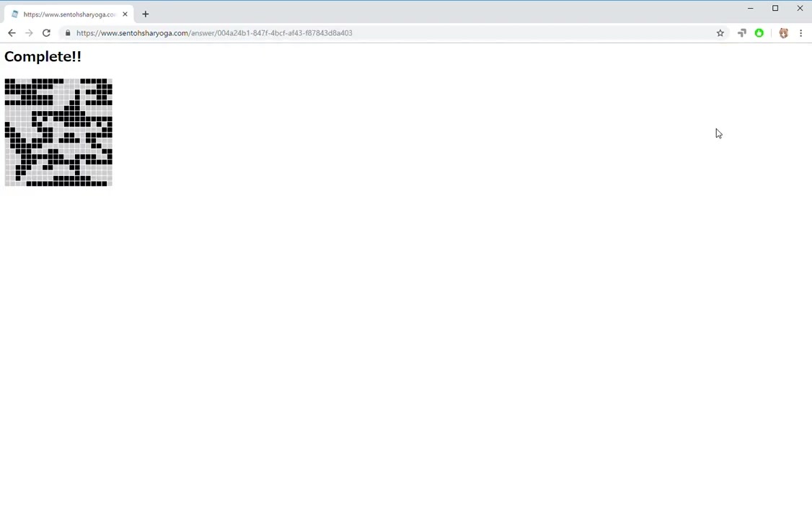Select the sentohsharyoga.com tab
Viewport: 812px width, 519px height.
pyautogui.click(x=69, y=14)
